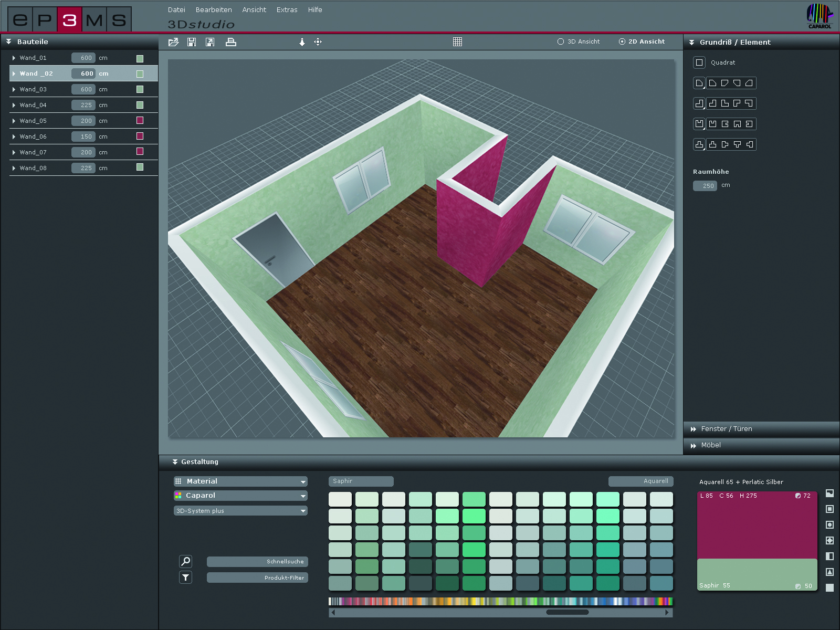Viewport: 840px width, 630px height.
Task: Select the pan/move view tool icon
Action: coord(318,42)
